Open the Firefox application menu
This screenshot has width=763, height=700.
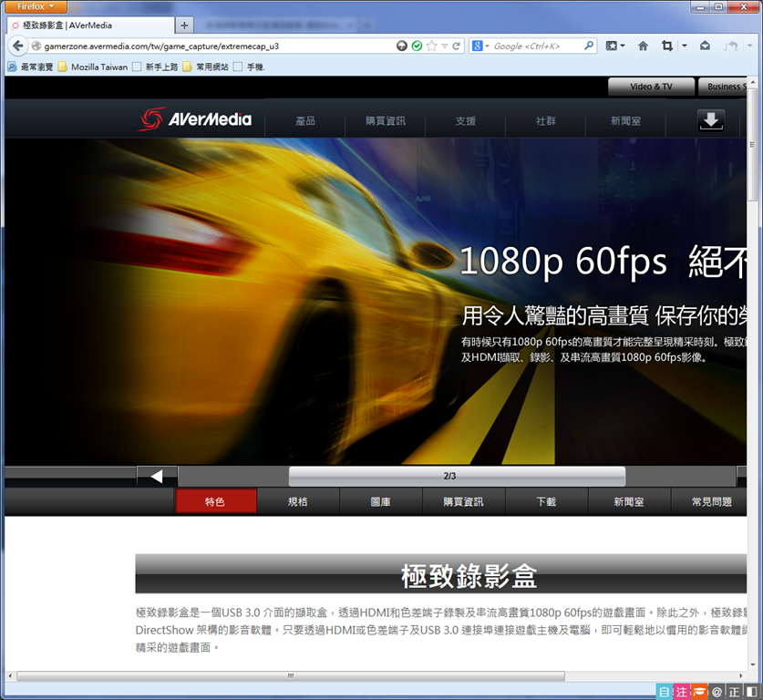(x=36, y=6)
